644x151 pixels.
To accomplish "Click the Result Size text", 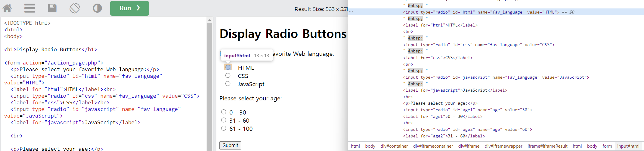I will point(321,9).
